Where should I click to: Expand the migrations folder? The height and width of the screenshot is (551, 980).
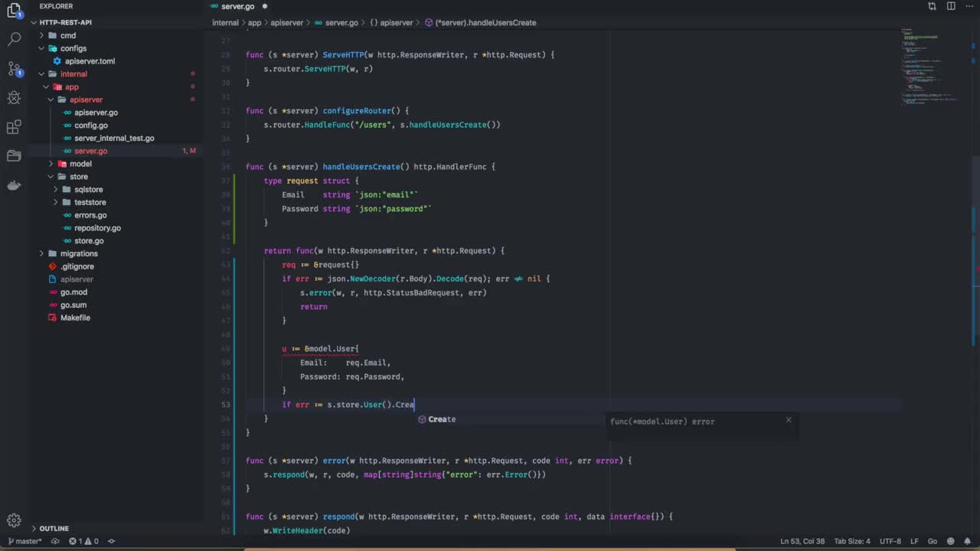click(x=42, y=253)
